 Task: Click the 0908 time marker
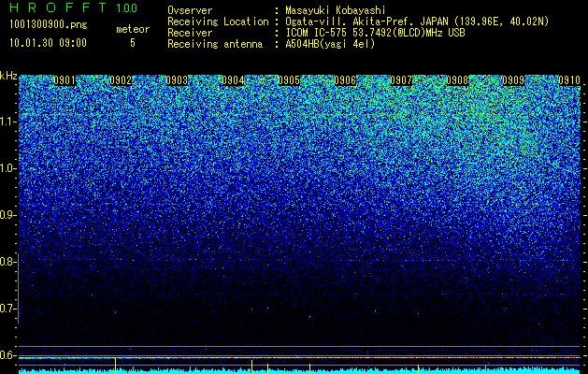coord(457,80)
